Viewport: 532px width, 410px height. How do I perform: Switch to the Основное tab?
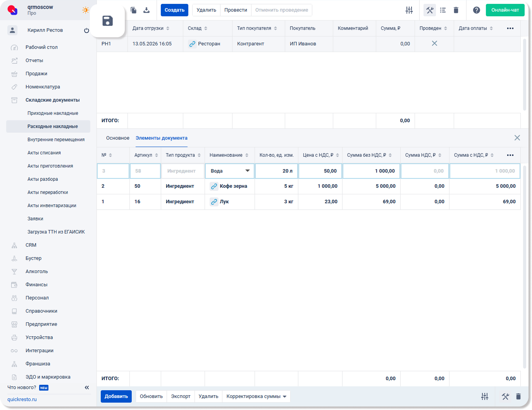point(118,138)
